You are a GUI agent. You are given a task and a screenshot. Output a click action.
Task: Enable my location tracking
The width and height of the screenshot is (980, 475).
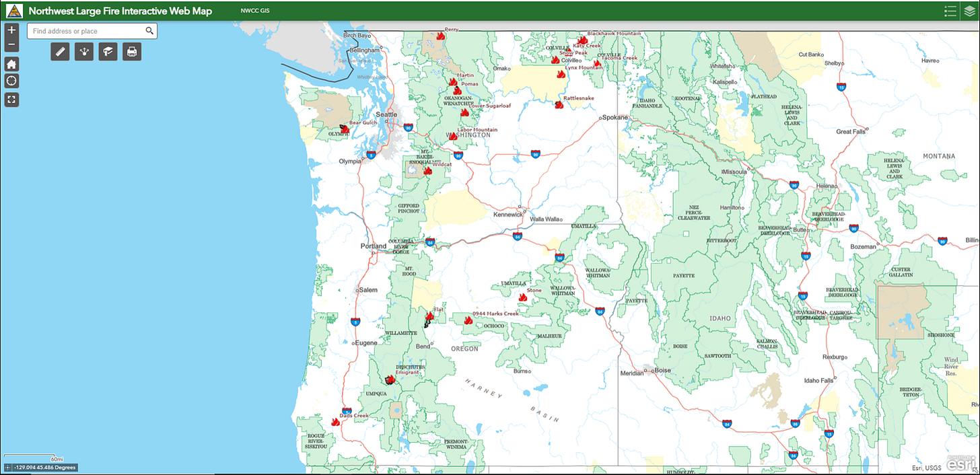click(x=11, y=81)
